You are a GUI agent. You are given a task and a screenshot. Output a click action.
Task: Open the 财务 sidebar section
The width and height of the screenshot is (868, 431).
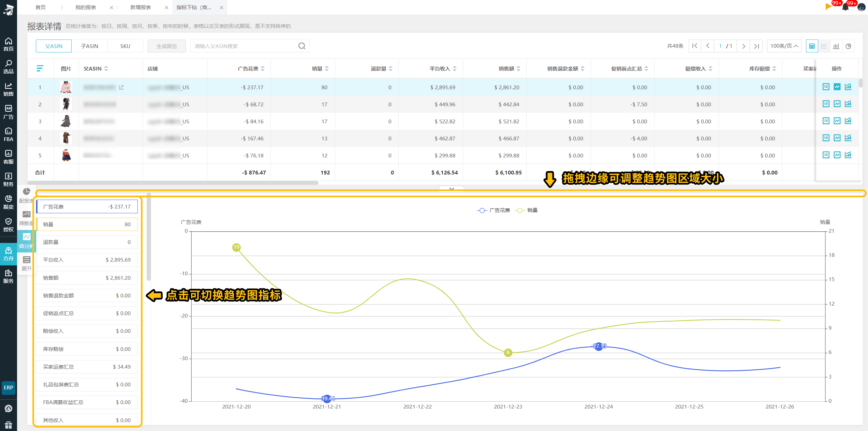click(8, 180)
